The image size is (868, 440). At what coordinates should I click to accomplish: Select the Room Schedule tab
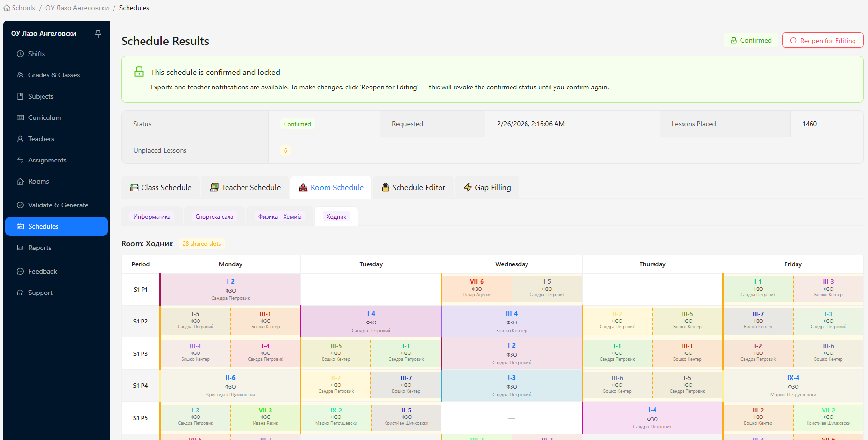coord(331,188)
